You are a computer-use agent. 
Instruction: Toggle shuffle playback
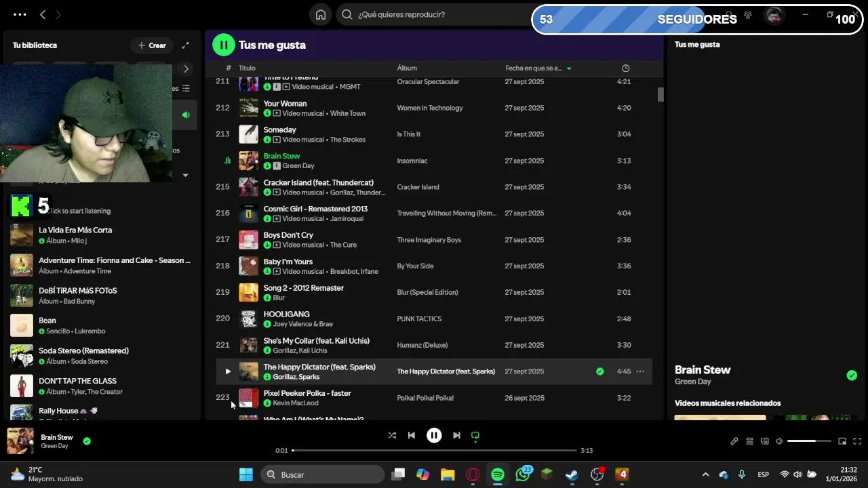pyautogui.click(x=392, y=435)
